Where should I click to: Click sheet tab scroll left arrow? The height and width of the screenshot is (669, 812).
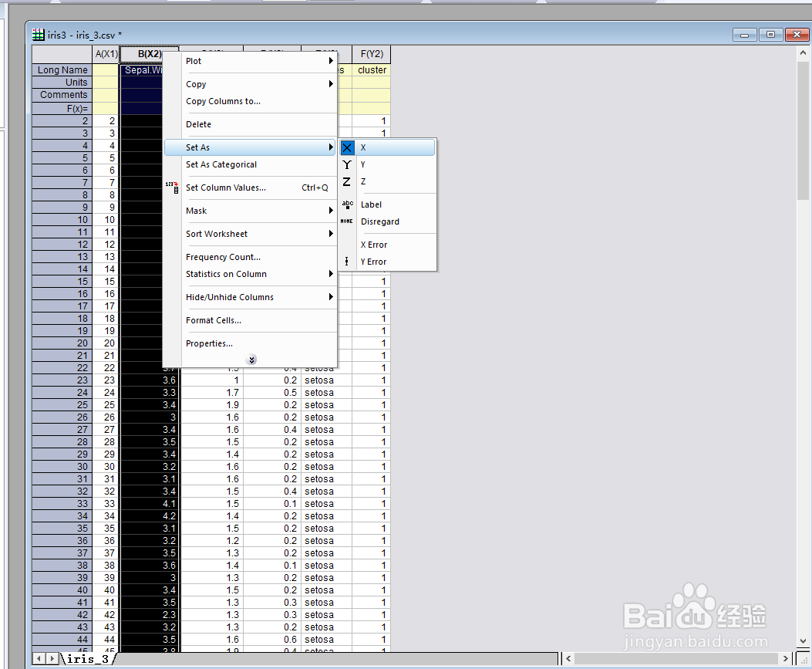coord(39,659)
